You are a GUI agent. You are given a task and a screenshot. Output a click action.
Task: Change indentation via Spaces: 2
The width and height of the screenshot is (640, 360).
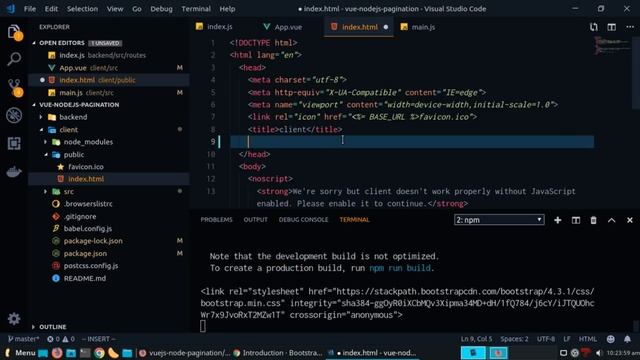[x=514, y=339]
